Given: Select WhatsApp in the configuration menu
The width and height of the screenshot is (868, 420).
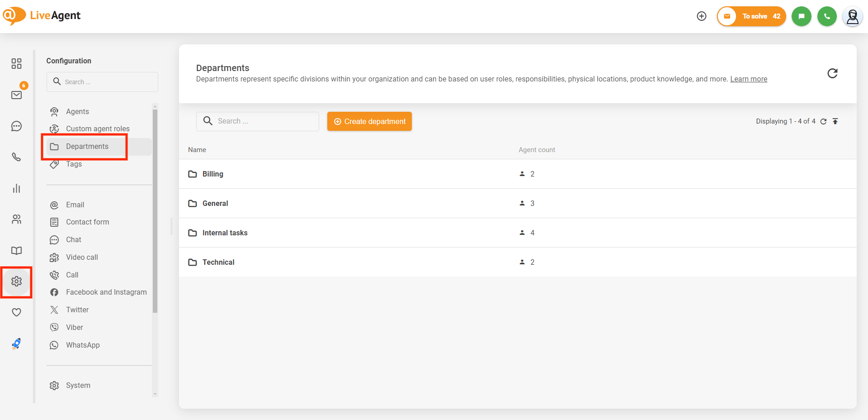Looking at the screenshot, I should [83, 345].
